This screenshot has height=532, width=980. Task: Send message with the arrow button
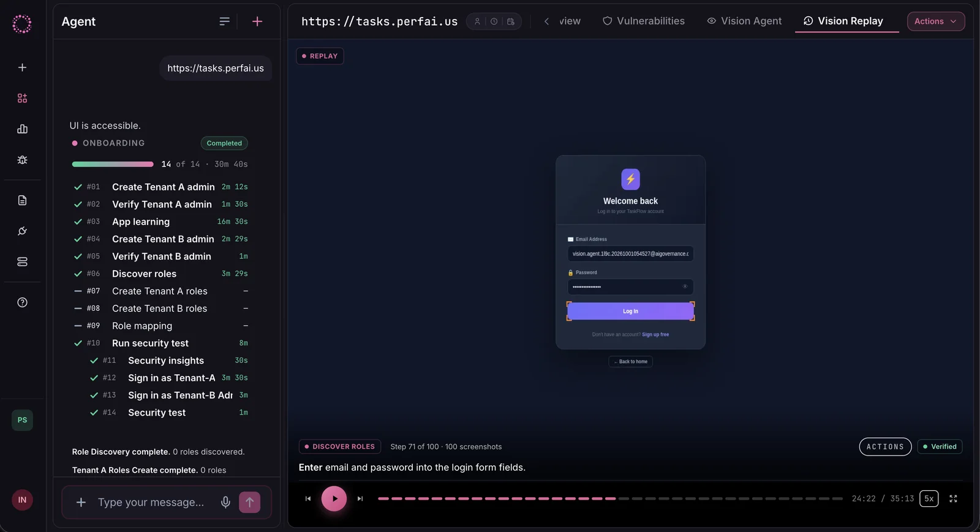tap(249, 502)
